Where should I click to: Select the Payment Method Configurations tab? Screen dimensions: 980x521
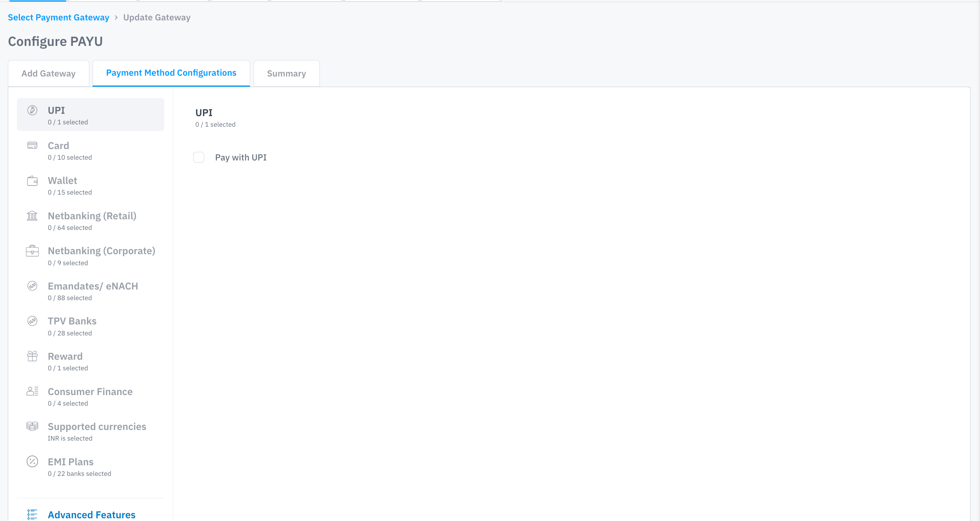tap(171, 73)
